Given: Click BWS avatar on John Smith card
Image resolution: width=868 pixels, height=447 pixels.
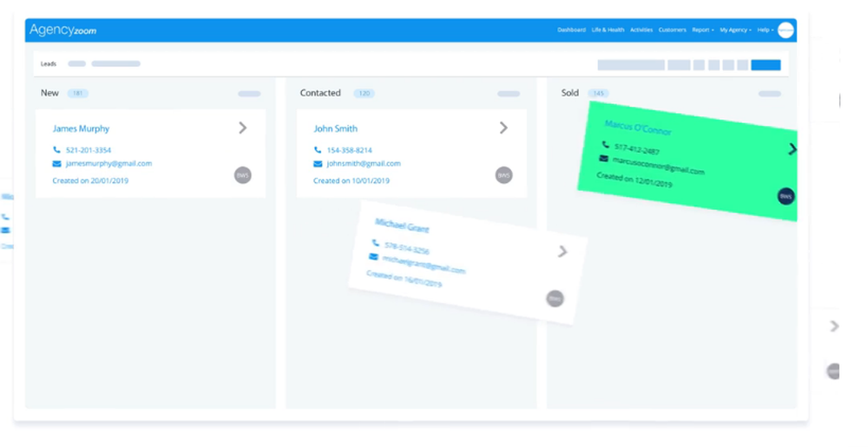Looking at the screenshot, I should [x=503, y=174].
